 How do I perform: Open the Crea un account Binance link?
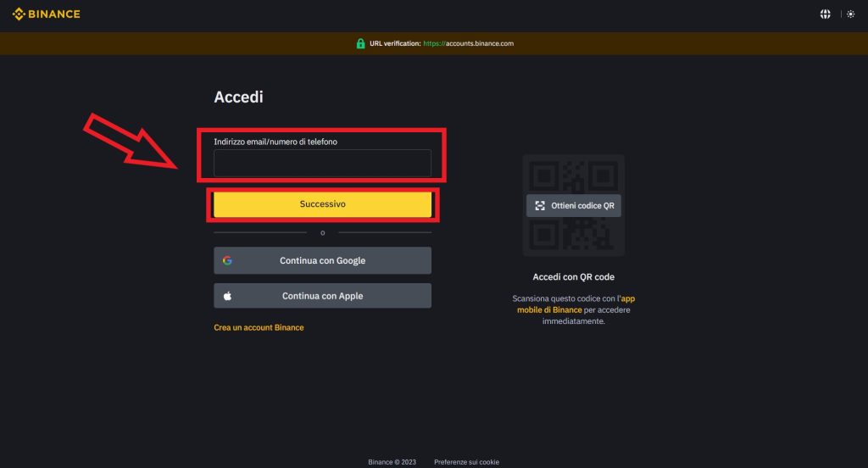[x=259, y=327]
